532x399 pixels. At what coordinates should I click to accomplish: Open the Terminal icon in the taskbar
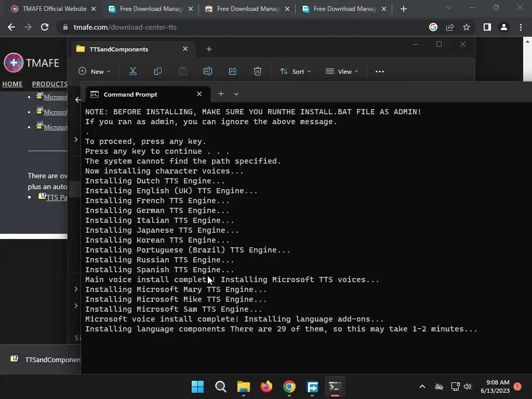coord(335,387)
